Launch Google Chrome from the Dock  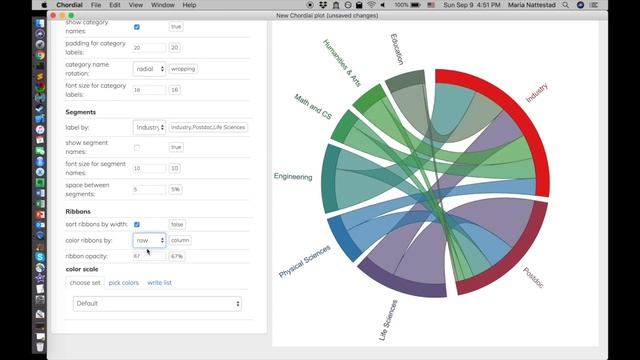point(40,55)
